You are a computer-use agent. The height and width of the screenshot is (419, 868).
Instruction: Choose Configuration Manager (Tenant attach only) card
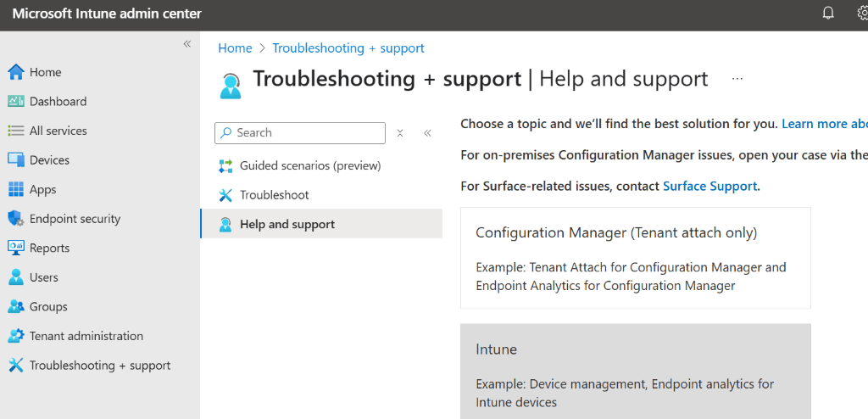636,258
